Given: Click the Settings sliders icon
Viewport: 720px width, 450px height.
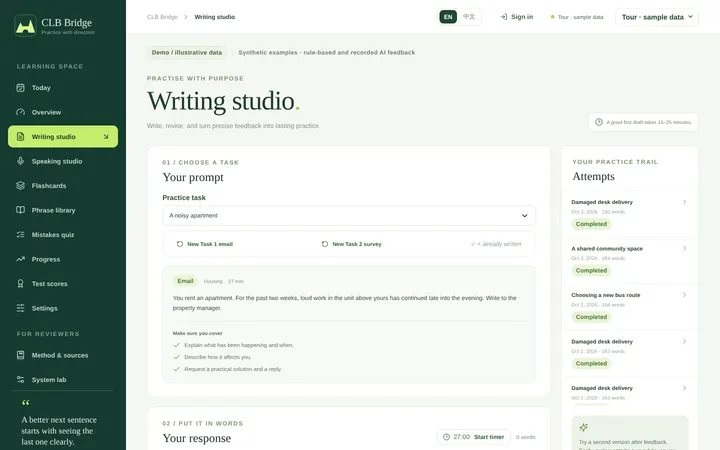Looking at the screenshot, I should tap(20, 308).
